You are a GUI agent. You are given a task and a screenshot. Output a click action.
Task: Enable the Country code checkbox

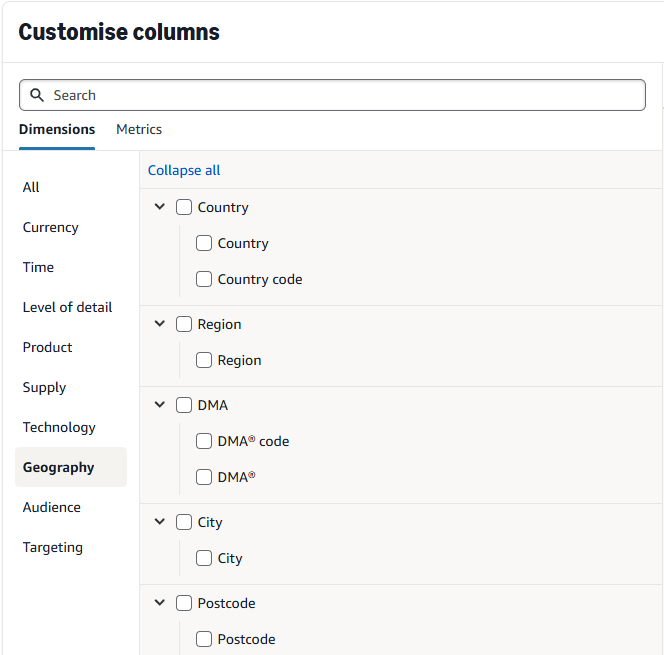pos(204,279)
